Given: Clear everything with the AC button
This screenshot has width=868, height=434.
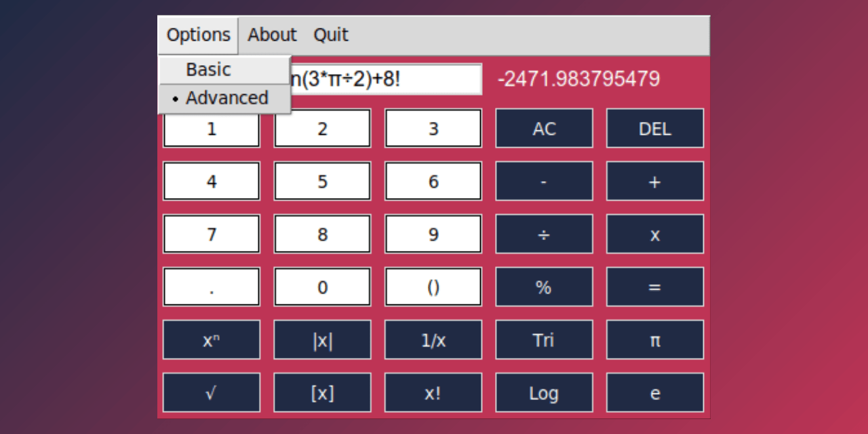Looking at the screenshot, I should click(x=544, y=128).
